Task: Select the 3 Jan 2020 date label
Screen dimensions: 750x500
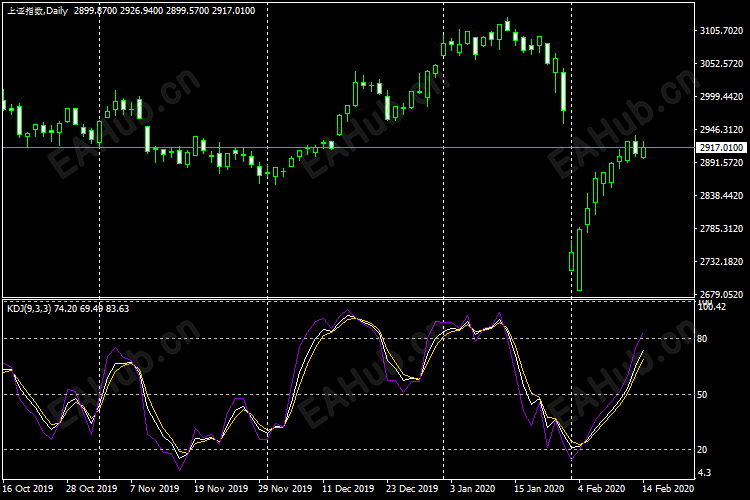Action: pos(473,489)
